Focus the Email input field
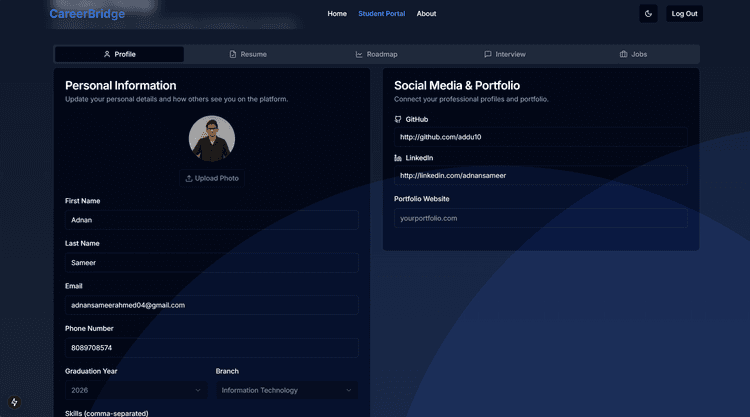The height and width of the screenshot is (417, 750). 212,305
